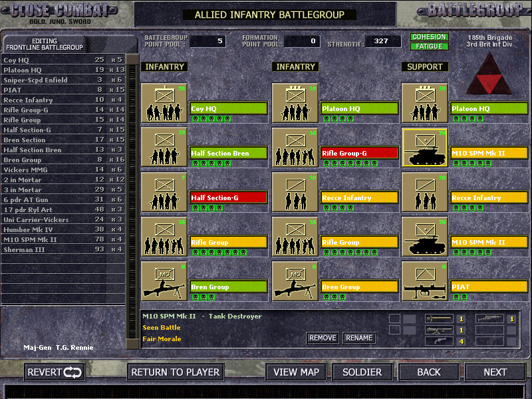Select 2 in Mortar list row
The width and height of the screenshot is (532, 399).
click(63, 180)
